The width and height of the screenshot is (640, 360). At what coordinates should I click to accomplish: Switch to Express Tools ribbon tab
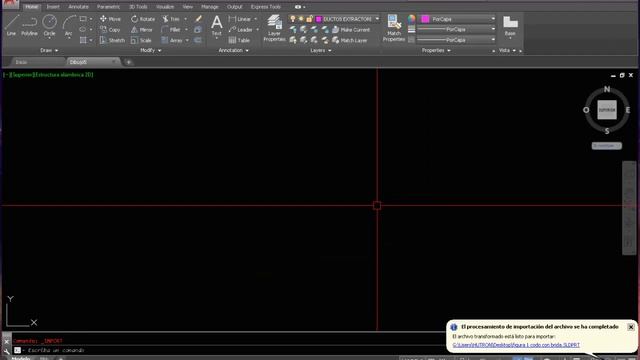pyautogui.click(x=265, y=7)
